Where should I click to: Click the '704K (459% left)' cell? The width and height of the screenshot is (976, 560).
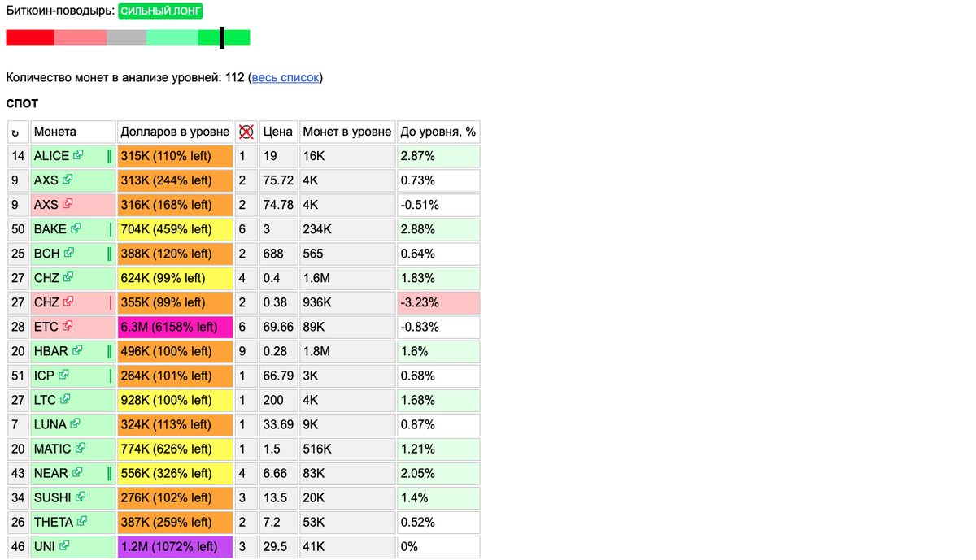(x=175, y=229)
